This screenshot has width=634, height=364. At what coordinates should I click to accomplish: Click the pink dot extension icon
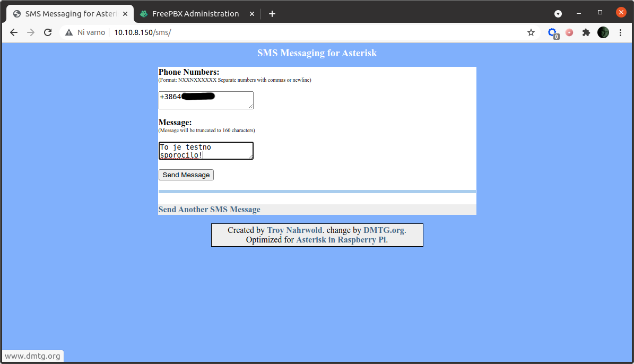(569, 32)
